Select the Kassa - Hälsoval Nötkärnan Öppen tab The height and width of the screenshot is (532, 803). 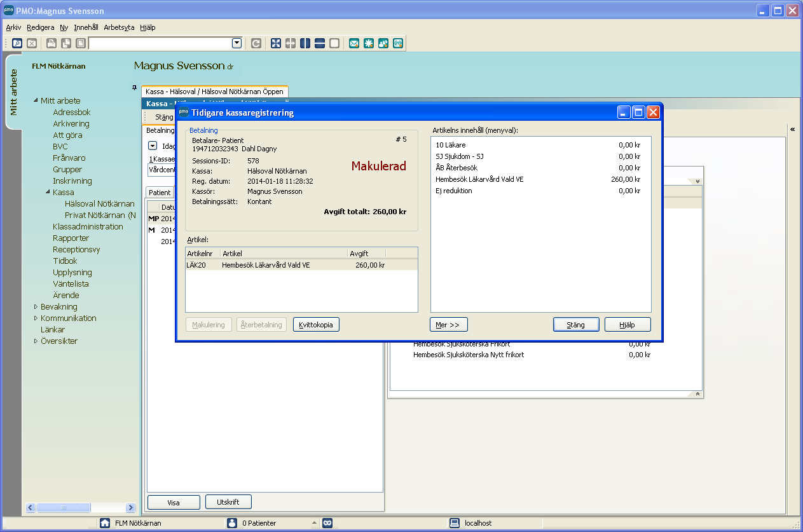(x=214, y=92)
